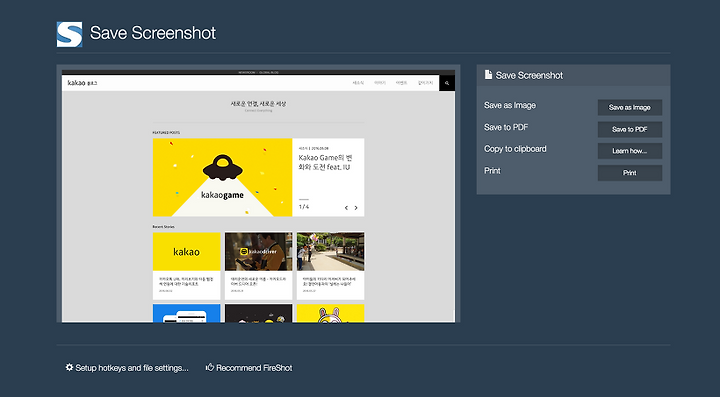Viewport: 720px width, 397px height.
Task: Click the Save as Image button
Action: point(630,107)
